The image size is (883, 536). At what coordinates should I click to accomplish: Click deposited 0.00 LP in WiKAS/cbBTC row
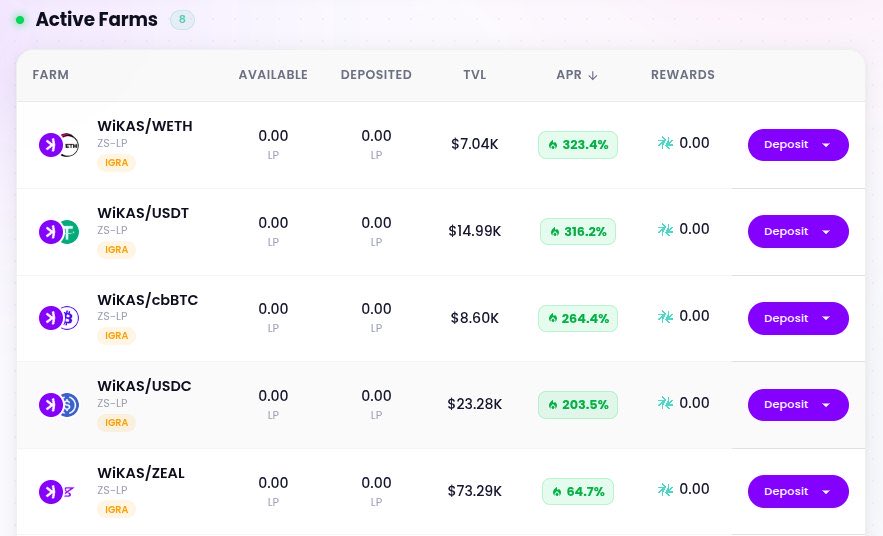(376, 318)
